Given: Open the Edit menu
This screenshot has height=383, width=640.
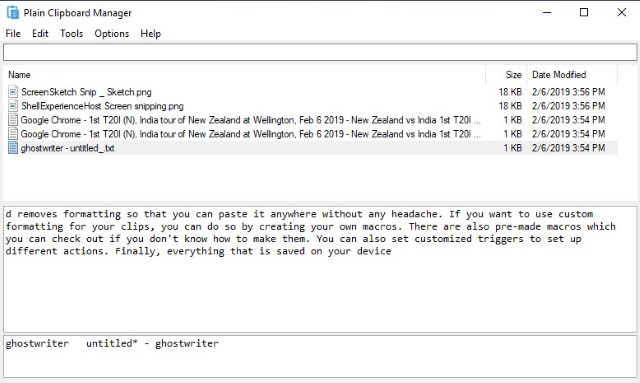Looking at the screenshot, I should coord(40,33).
